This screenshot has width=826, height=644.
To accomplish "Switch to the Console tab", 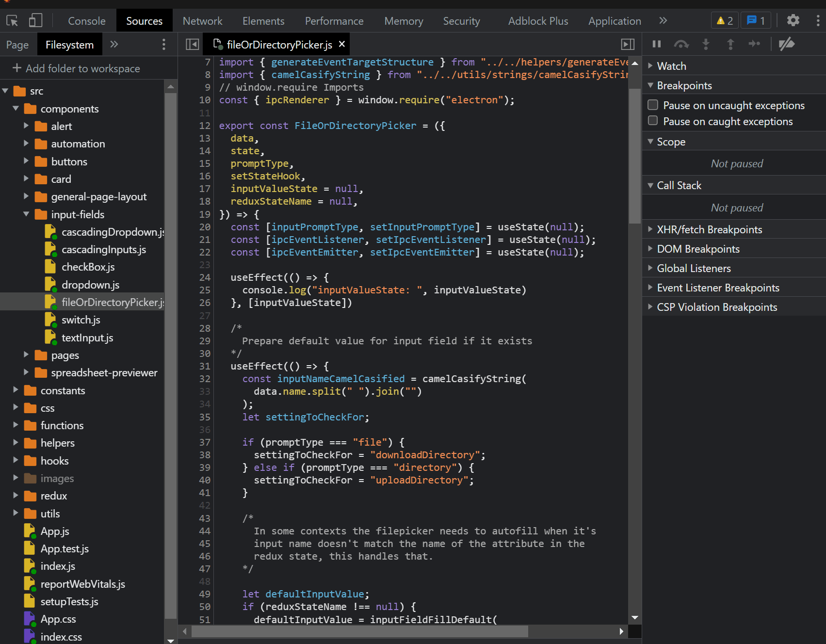I will 87,21.
